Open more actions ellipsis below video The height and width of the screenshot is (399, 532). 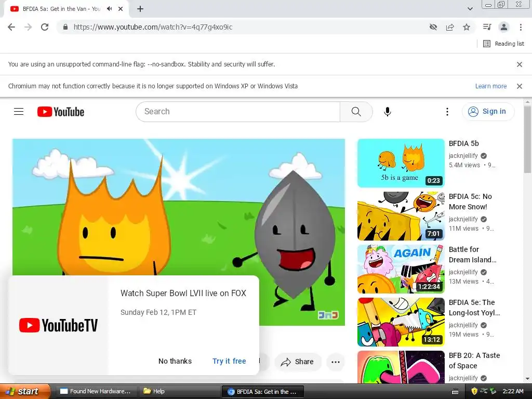click(336, 362)
